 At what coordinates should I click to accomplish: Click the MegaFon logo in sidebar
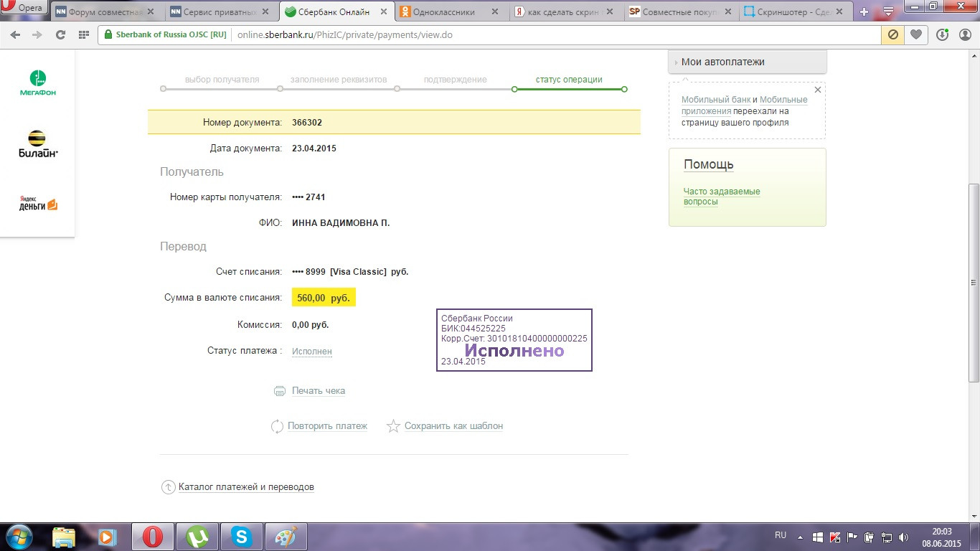37,83
